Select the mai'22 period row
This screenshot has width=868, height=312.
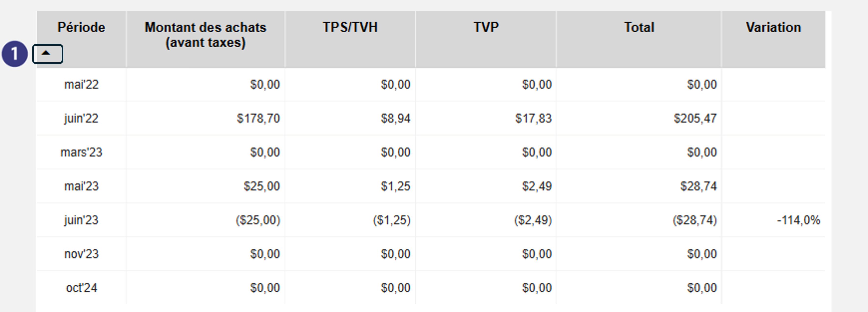click(431, 84)
